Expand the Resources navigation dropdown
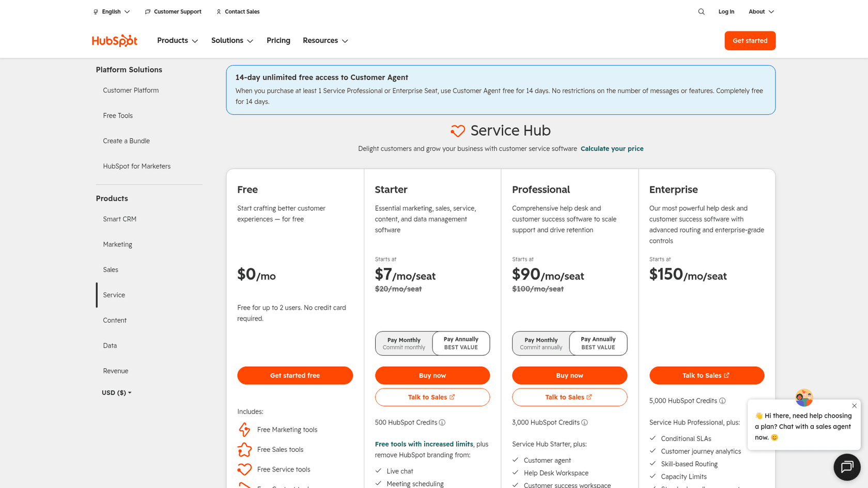 tap(325, 40)
